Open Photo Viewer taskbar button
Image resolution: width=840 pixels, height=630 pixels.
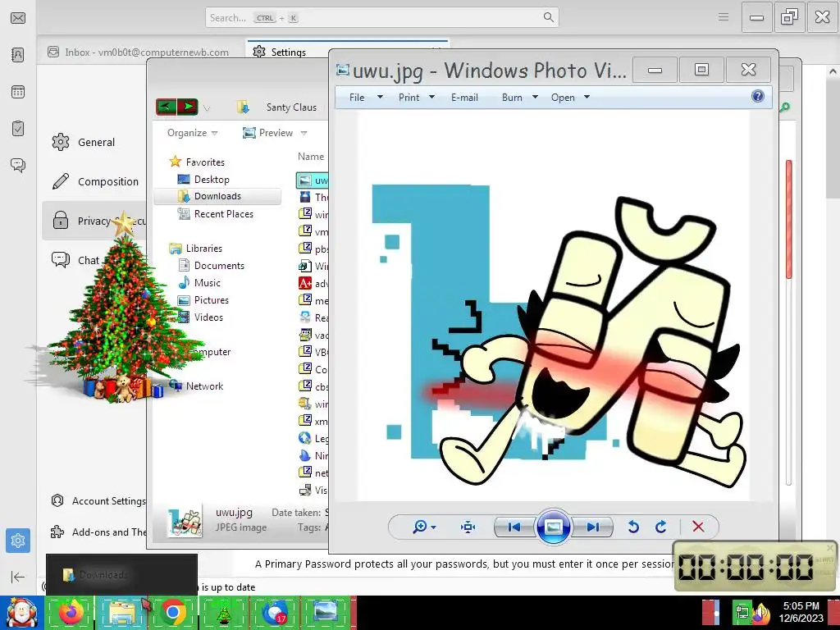[326, 613]
